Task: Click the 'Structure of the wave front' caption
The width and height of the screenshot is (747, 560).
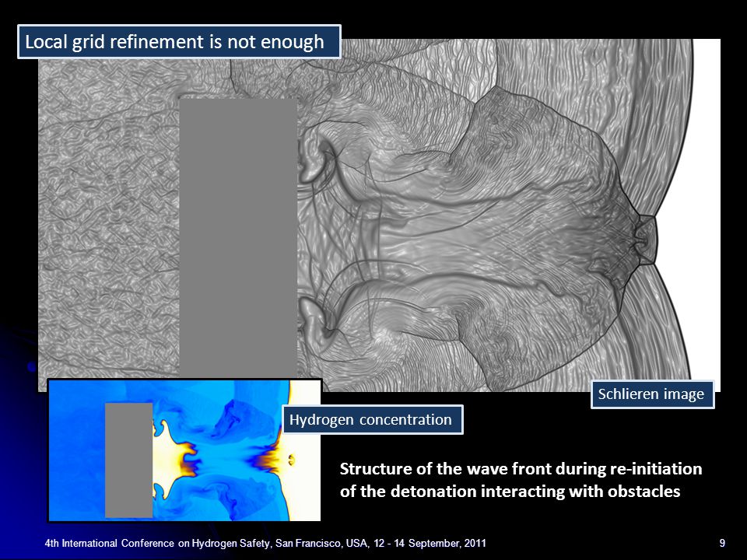Action: [x=521, y=469]
